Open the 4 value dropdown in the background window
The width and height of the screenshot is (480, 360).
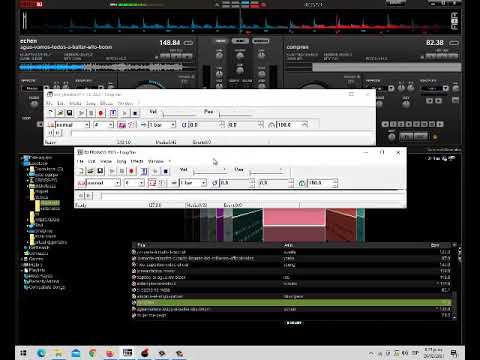click(x=111, y=125)
